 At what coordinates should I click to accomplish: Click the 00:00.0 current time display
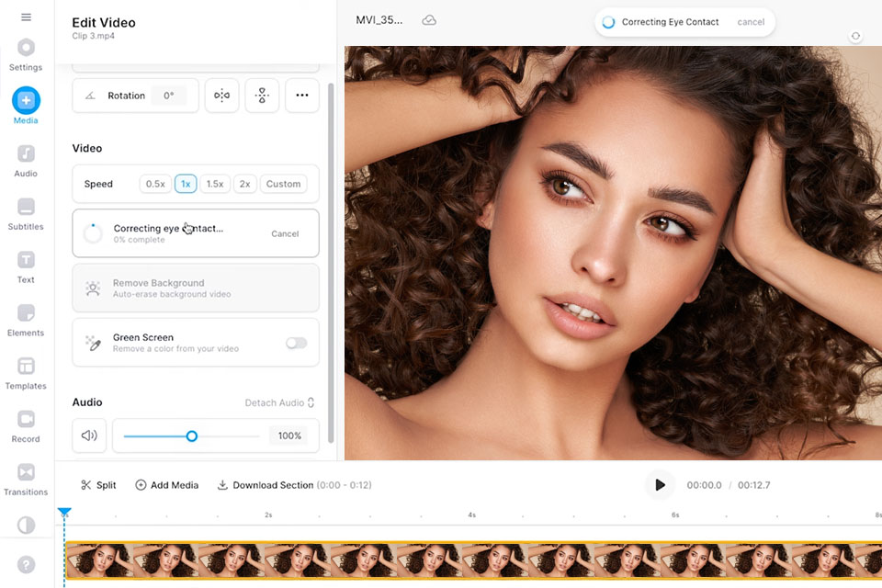tap(704, 485)
